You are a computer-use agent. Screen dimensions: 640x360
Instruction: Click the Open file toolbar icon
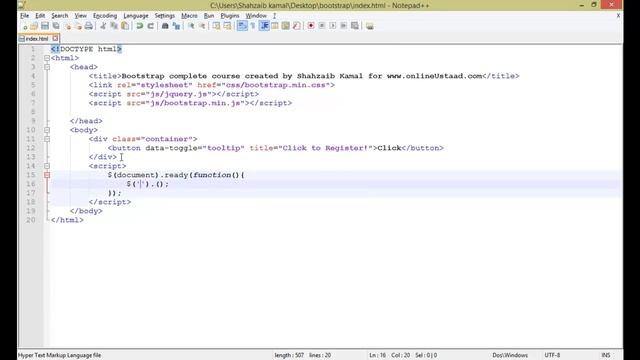point(34,26)
